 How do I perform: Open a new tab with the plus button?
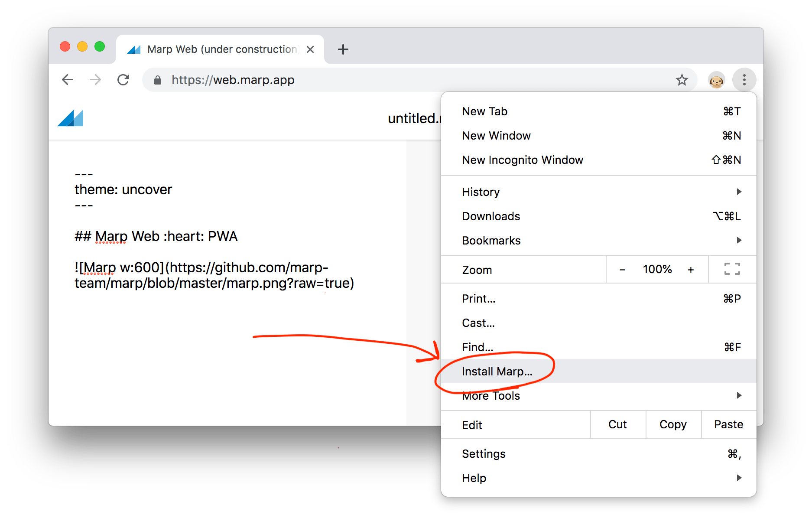click(x=343, y=49)
